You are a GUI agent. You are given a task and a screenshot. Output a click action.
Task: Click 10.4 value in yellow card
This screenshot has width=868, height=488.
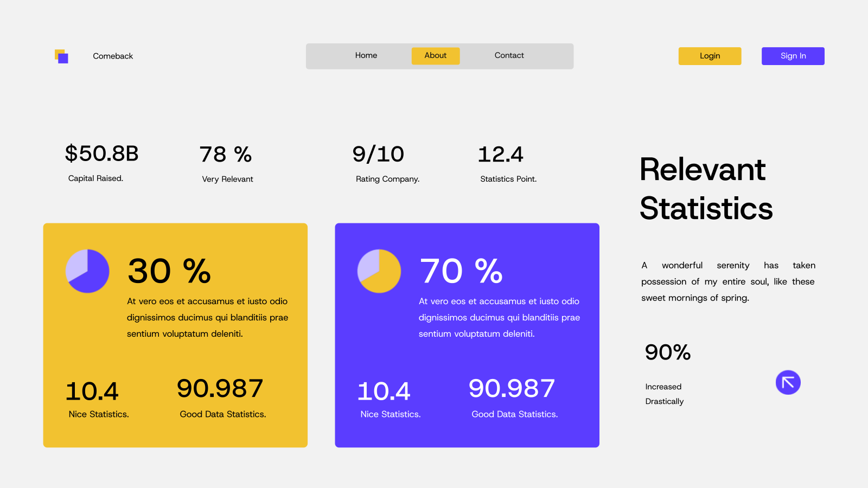pos(92,391)
